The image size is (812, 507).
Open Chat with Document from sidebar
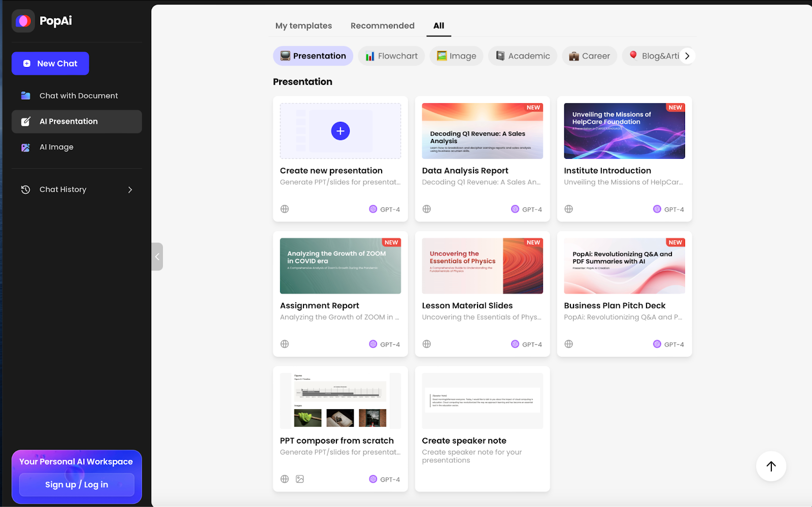pyautogui.click(x=78, y=95)
